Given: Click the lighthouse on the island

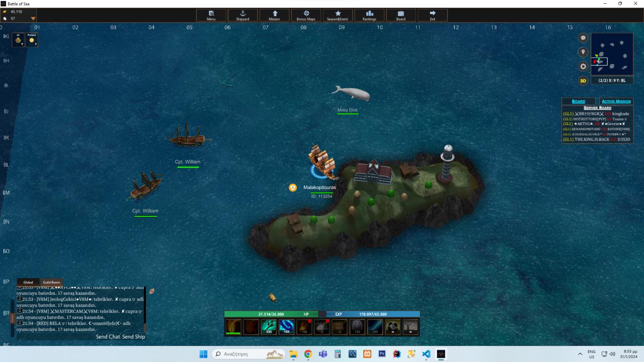Looking at the screenshot, I should pyautogui.click(x=446, y=163).
